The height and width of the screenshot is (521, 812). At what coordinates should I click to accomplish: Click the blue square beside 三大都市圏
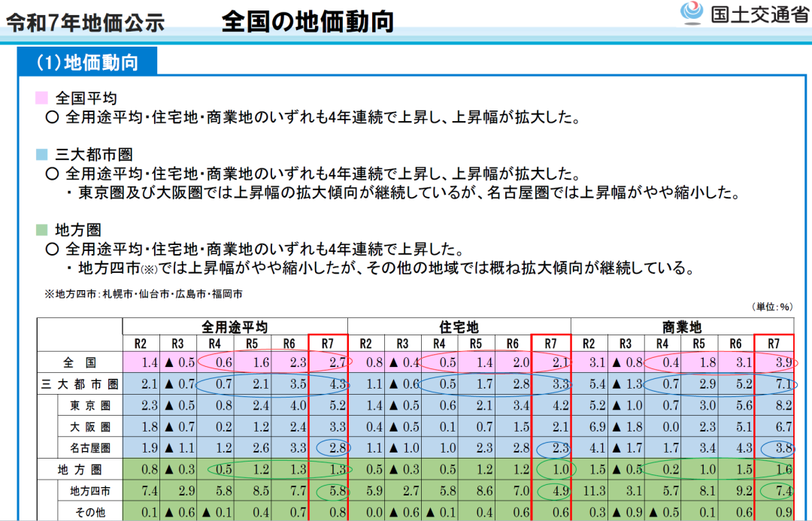42,155
